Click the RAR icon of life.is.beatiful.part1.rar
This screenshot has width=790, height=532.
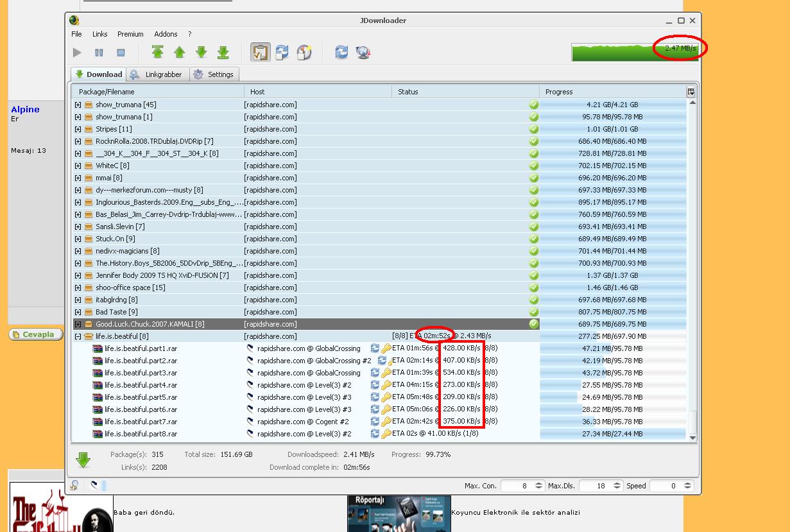[x=98, y=348]
